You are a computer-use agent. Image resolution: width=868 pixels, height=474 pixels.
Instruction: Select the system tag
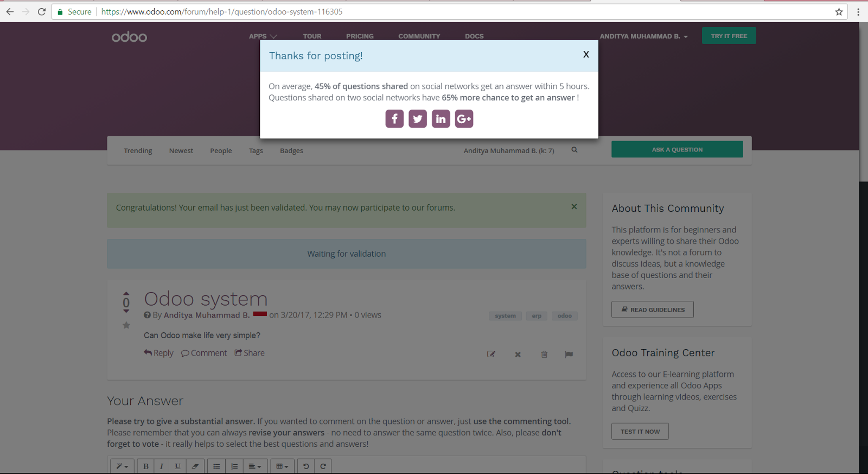coord(505,315)
